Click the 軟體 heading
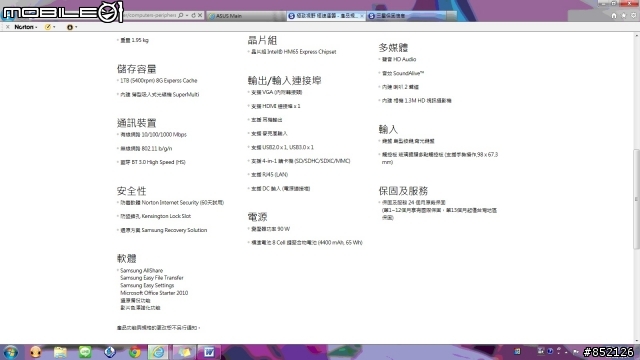 pyautogui.click(x=127, y=258)
